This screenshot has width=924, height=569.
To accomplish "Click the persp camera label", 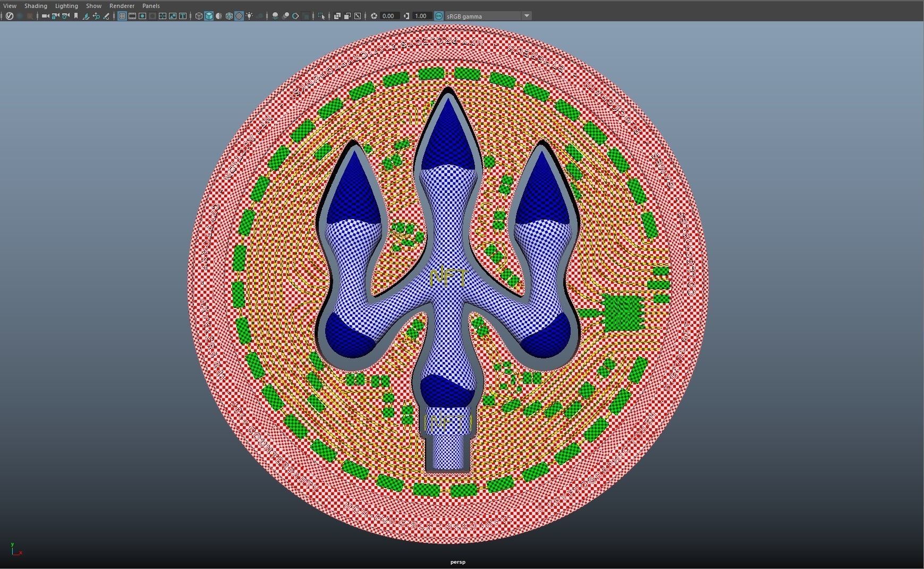I will (x=457, y=562).
